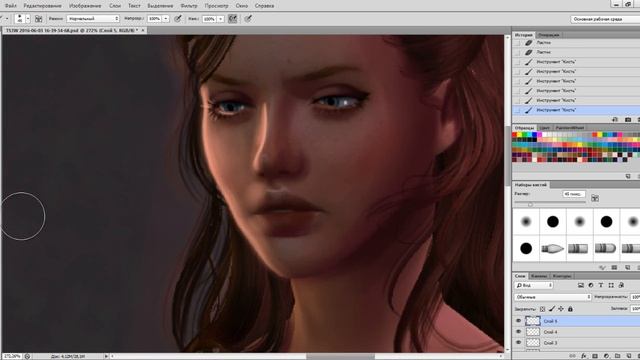Create new document from current history state
The height and width of the screenshot is (360, 640).
coord(615,119)
